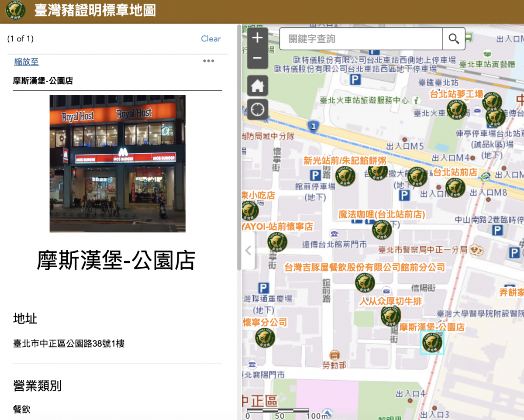Click the 地址 heading
Viewport: 524px width, 420px height.
tap(25, 318)
